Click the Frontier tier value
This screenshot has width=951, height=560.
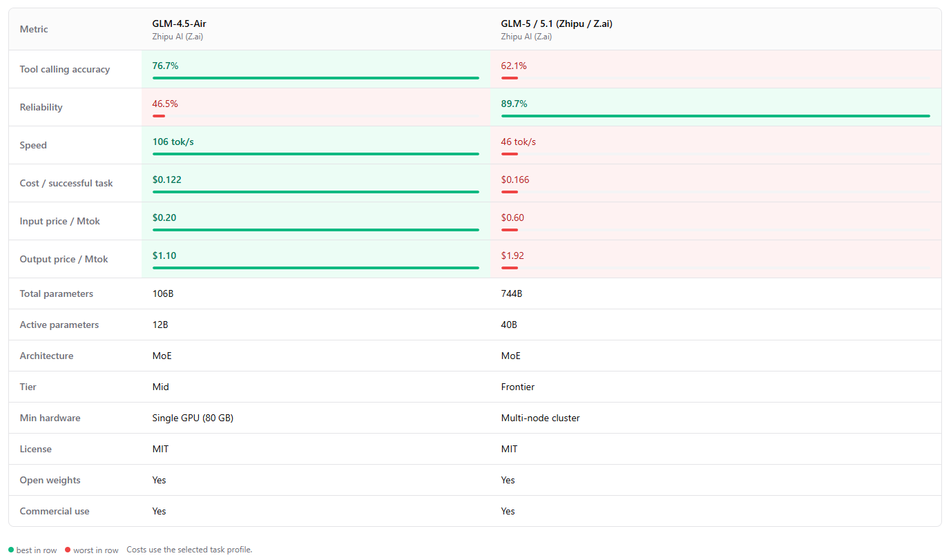coord(518,387)
